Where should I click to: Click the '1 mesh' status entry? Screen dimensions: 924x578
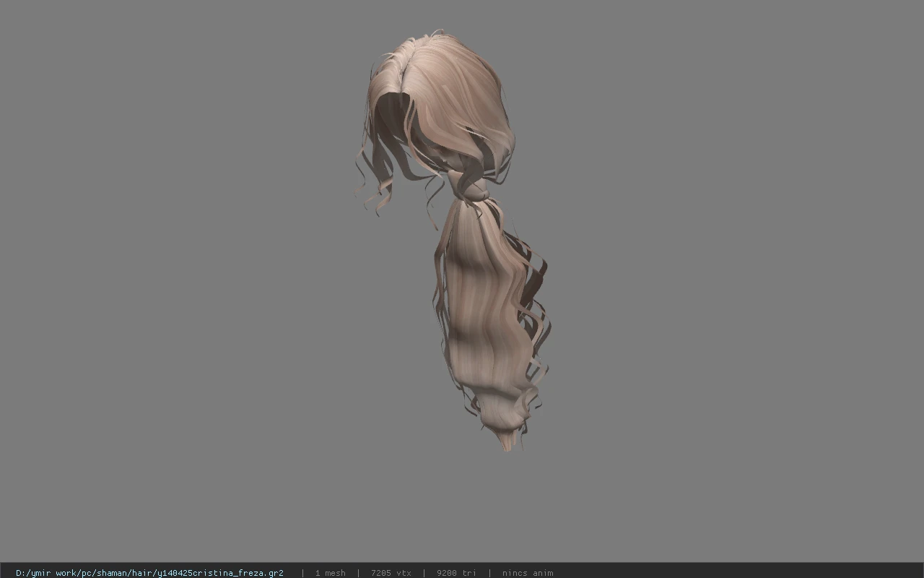pyautogui.click(x=330, y=573)
